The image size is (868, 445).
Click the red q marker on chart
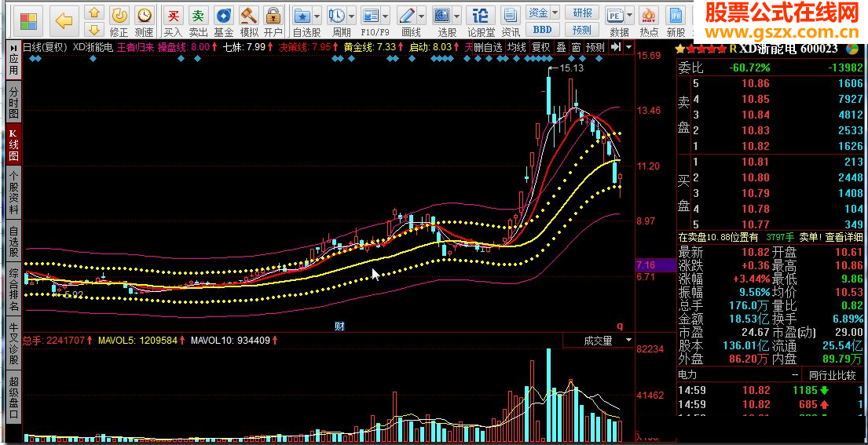(620, 326)
